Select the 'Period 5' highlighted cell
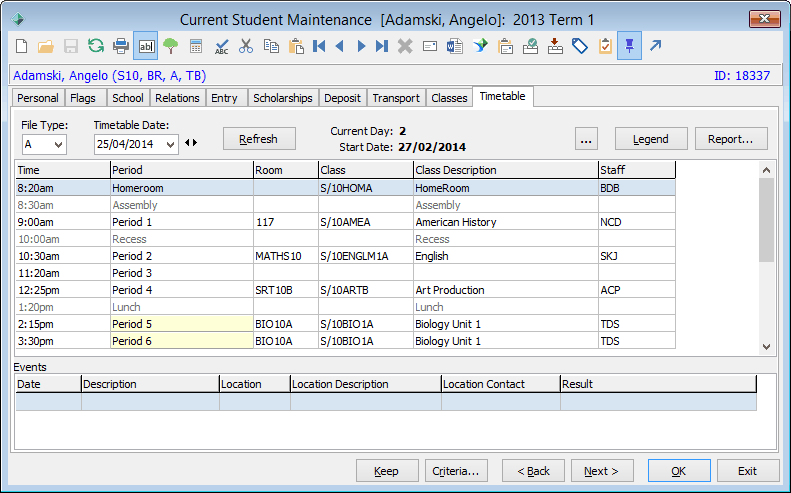791x493 pixels. pos(182,324)
